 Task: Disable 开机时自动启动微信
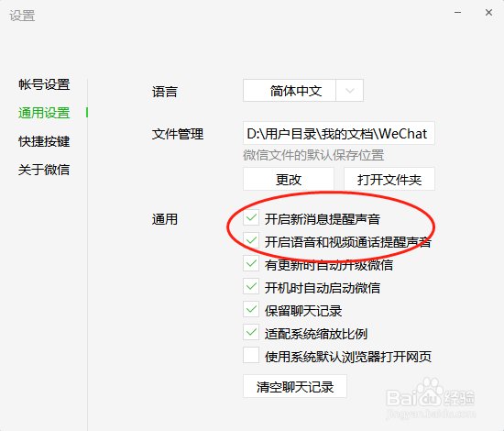(x=251, y=287)
